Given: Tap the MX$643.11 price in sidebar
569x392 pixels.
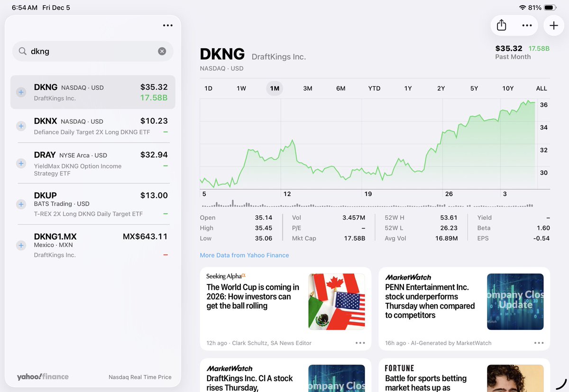Looking at the screenshot, I should (145, 236).
